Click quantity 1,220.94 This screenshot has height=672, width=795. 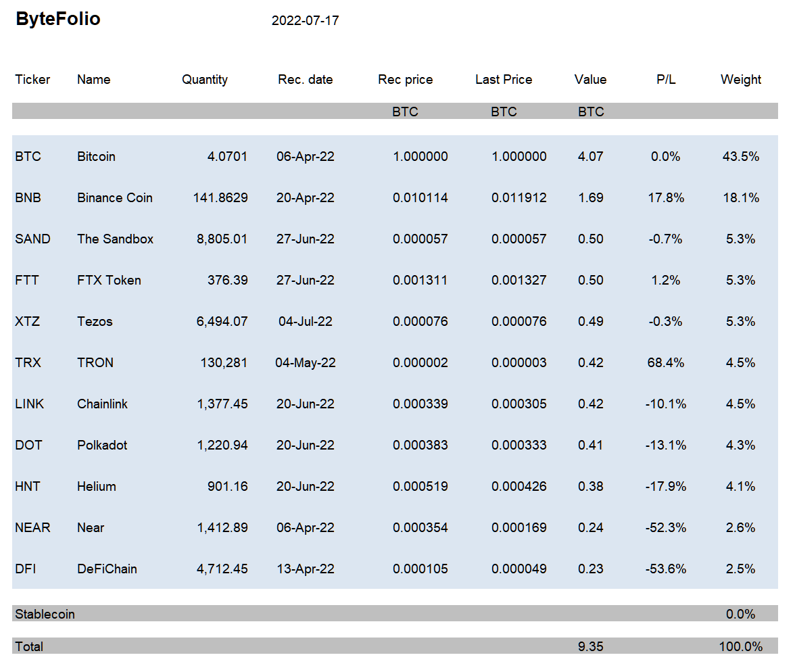click(x=222, y=446)
